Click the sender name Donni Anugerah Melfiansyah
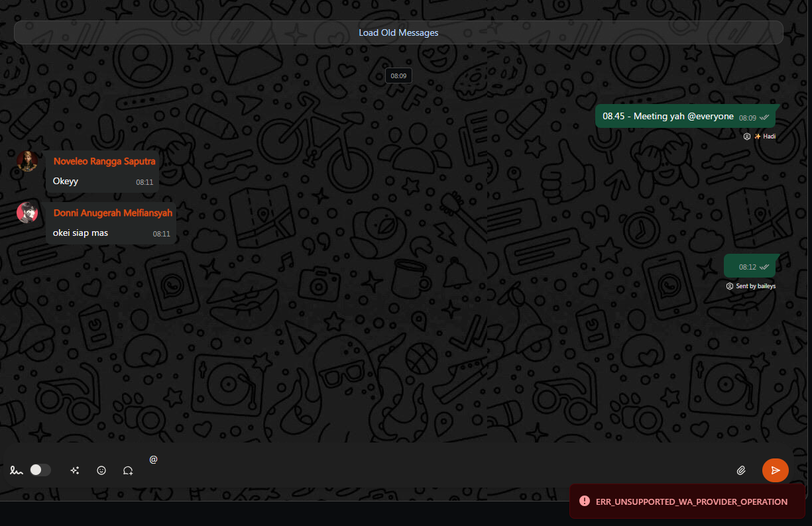 (113, 213)
